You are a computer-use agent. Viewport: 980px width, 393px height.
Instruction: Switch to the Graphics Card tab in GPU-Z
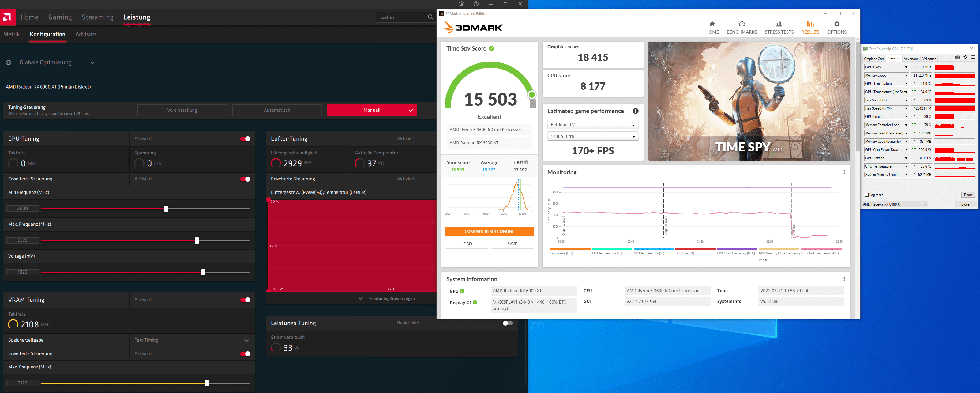(874, 59)
